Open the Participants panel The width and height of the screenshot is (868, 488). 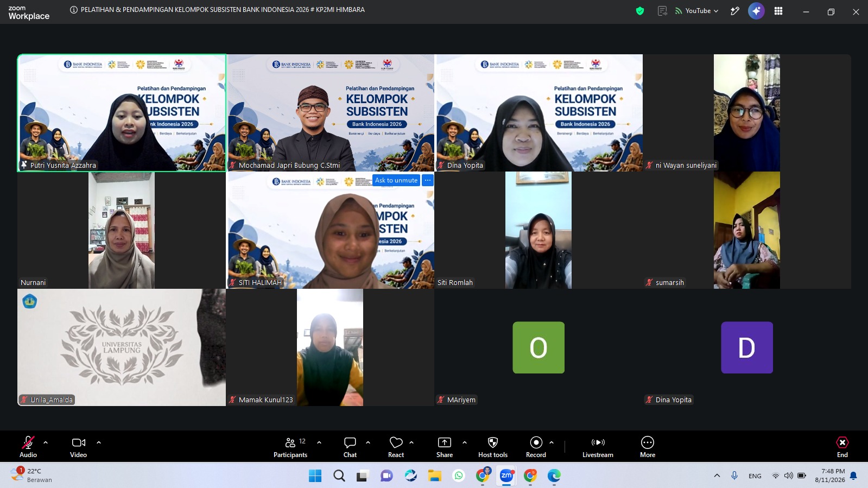click(x=290, y=447)
